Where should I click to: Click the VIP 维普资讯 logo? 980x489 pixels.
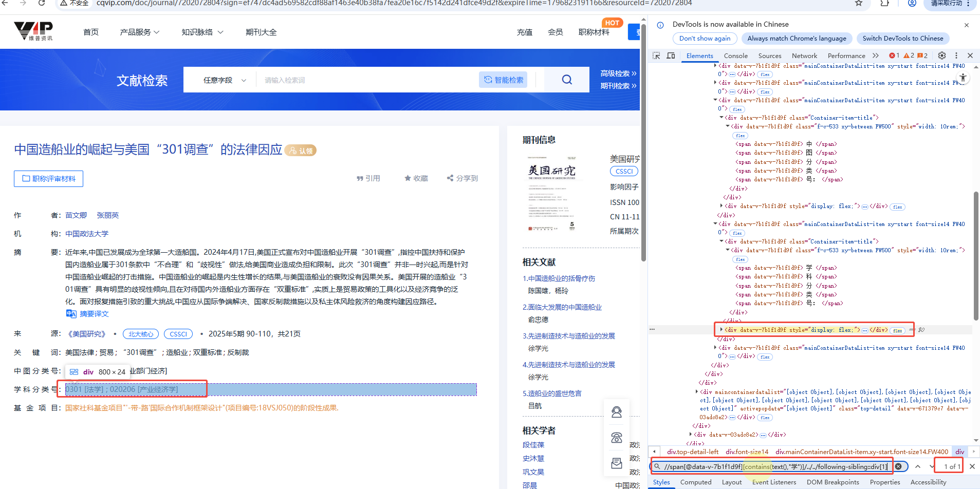(33, 31)
